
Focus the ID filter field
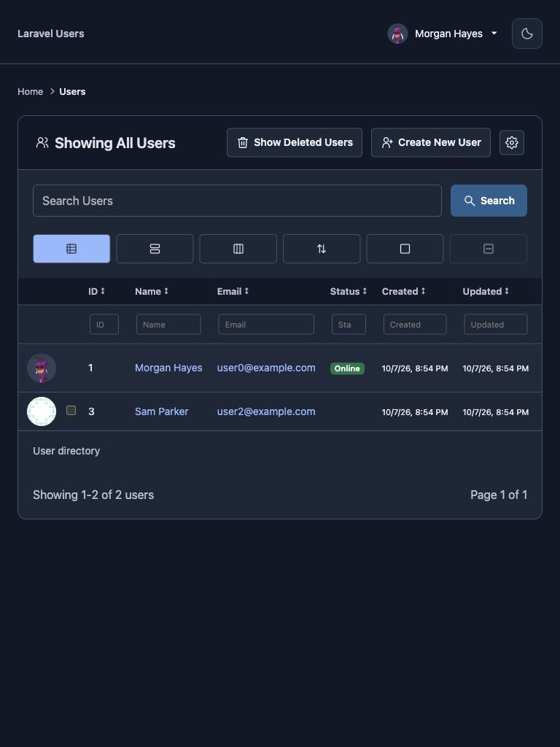click(x=104, y=325)
